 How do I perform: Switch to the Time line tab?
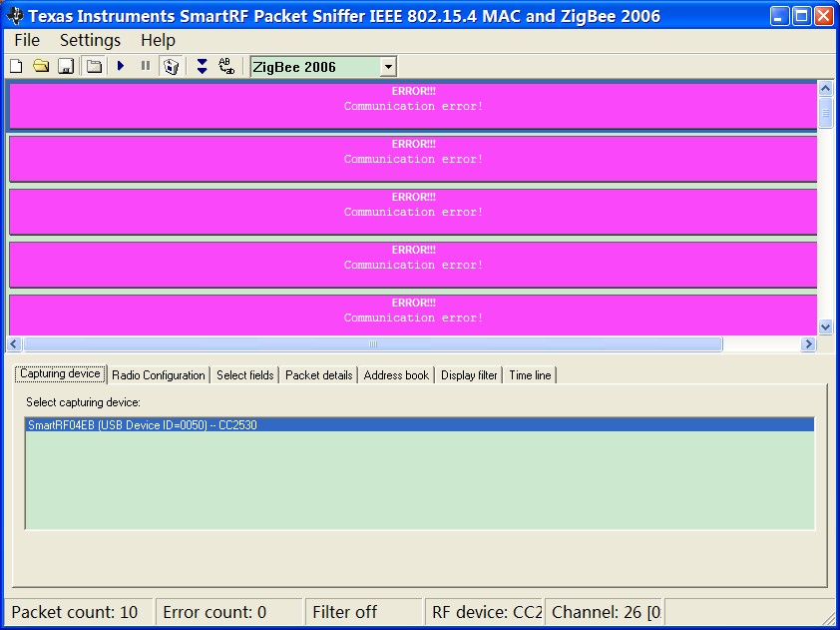click(x=530, y=375)
